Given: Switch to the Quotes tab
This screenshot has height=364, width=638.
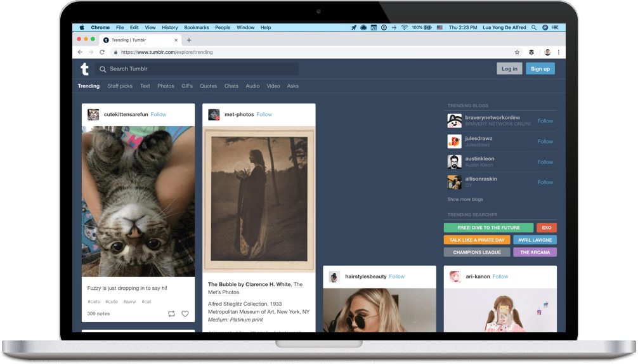Looking at the screenshot, I should 208,86.
